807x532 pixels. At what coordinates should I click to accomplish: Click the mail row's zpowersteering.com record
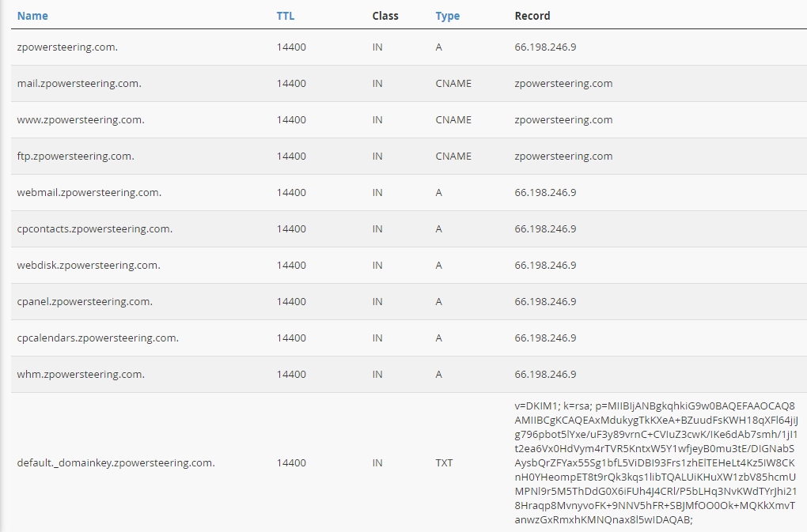(x=563, y=83)
